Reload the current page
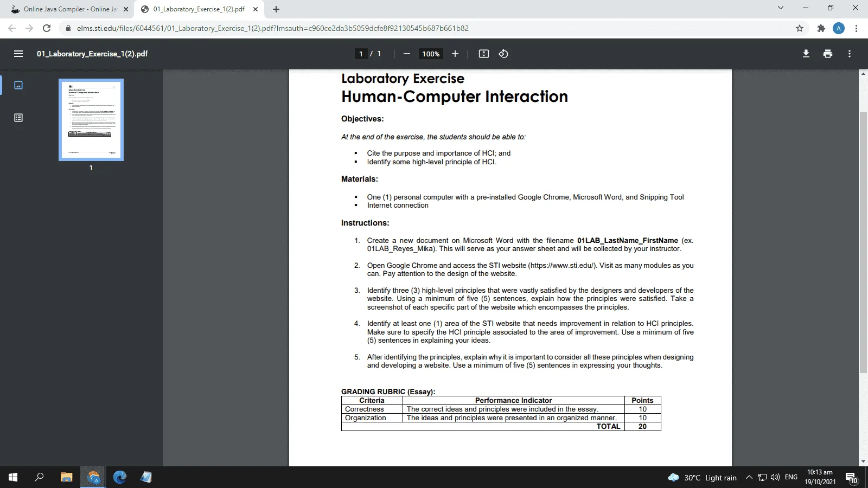This screenshot has width=868, height=488. [x=47, y=28]
